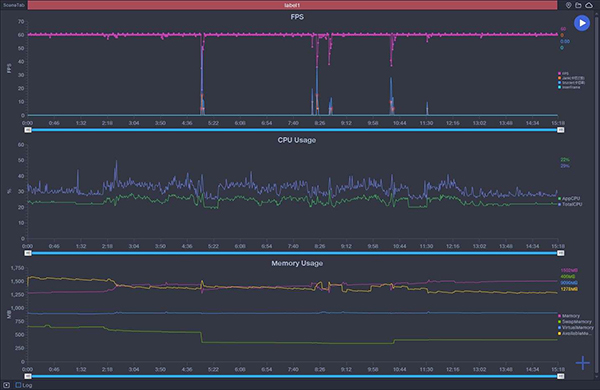Click Memory Usage chart left range handle
Image resolution: width=600 pixels, height=390 pixels.
(x=28, y=377)
